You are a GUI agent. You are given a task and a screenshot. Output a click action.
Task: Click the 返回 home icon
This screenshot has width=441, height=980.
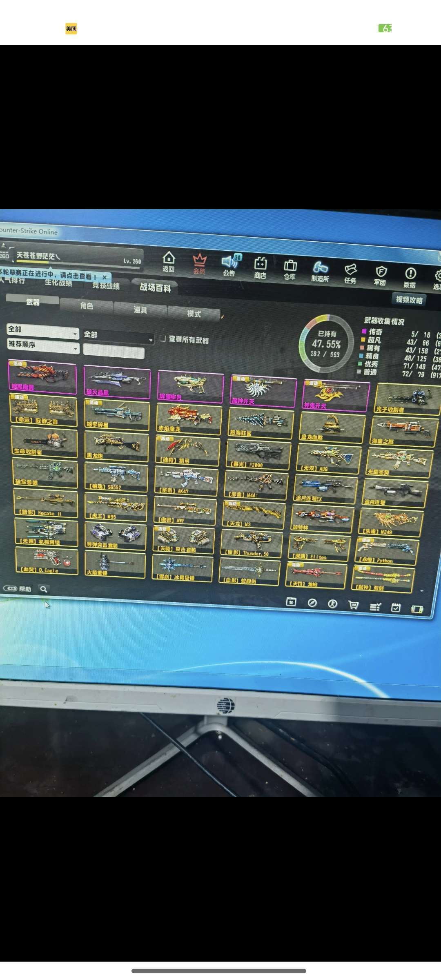coord(169,262)
